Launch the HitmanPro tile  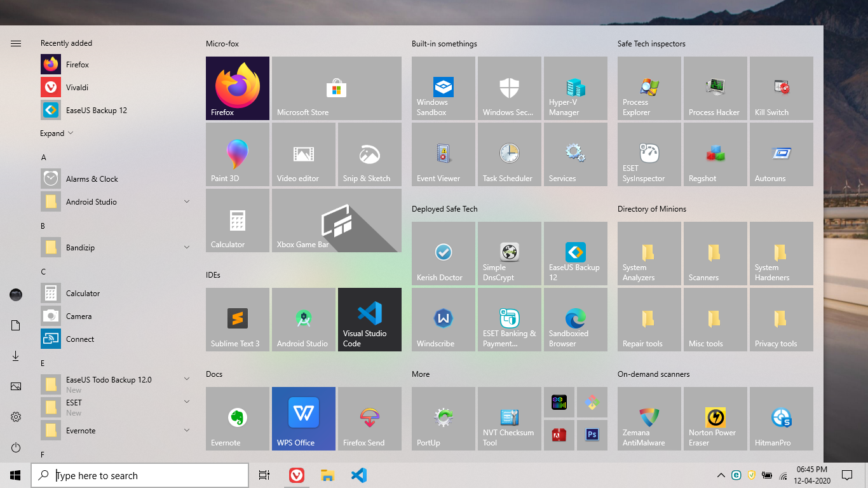(782, 419)
